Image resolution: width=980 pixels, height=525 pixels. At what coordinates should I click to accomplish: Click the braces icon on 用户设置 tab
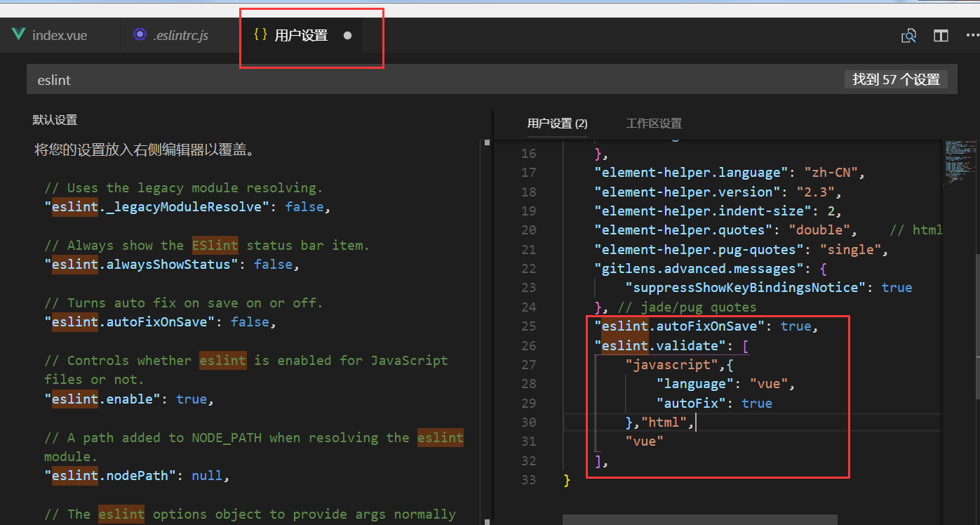tap(260, 34)
